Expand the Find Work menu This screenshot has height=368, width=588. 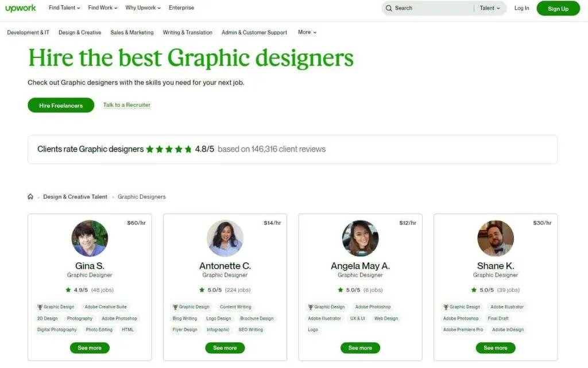coord(103,8)
